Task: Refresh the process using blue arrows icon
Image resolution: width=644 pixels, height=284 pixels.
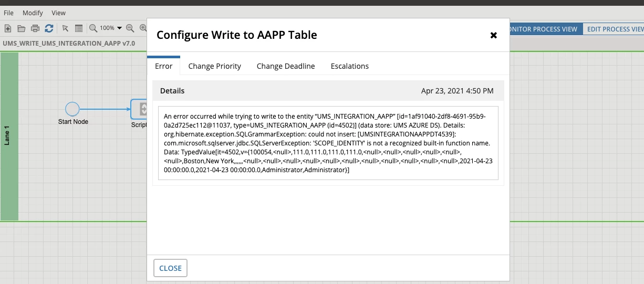Action: click(49, 28)
